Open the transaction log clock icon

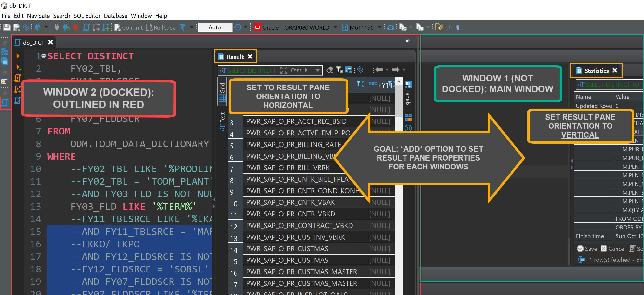[x=238, y=27]
